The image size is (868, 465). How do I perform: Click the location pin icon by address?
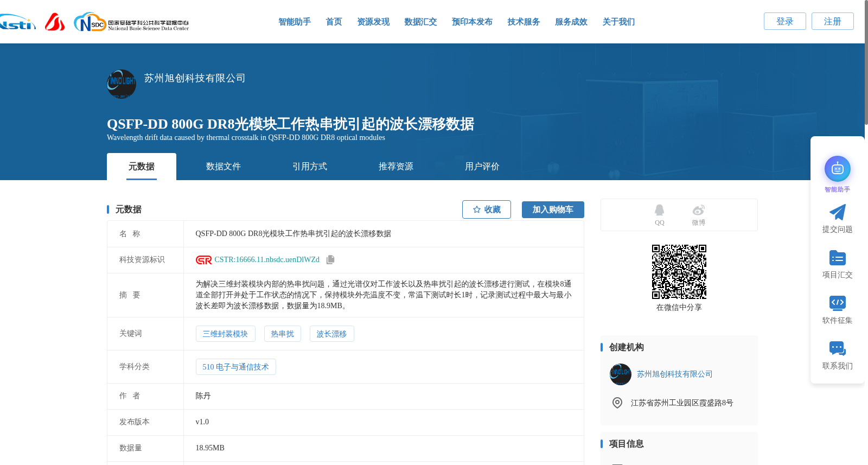(x=617, y=403)
